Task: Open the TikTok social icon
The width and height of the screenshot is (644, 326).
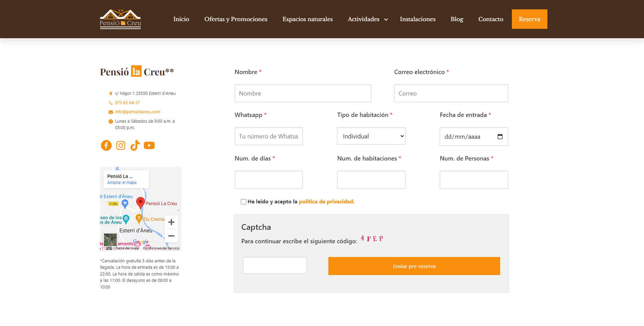Action: [x=135, y=145]
